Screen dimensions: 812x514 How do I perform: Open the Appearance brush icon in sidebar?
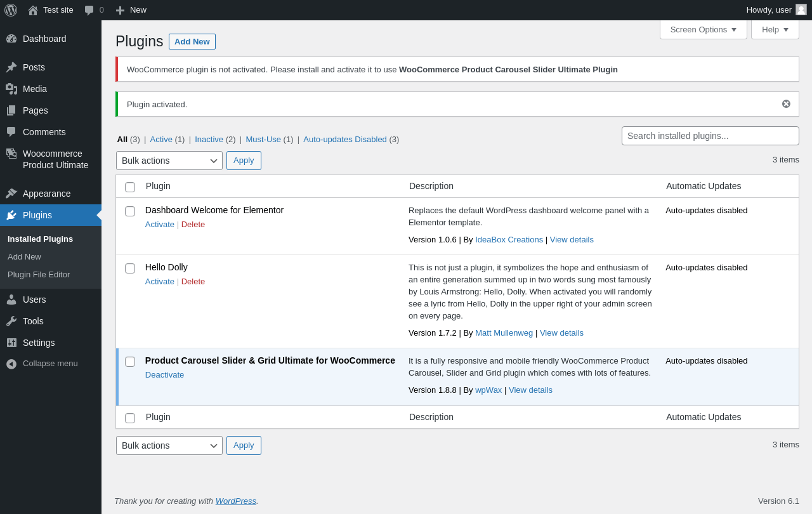pos(11,194)
